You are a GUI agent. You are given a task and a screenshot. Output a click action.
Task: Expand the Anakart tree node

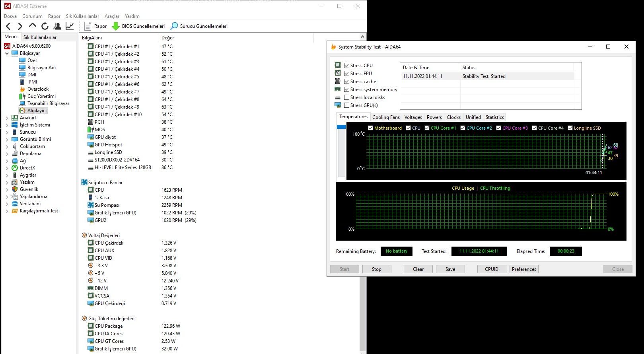[7, 118]
